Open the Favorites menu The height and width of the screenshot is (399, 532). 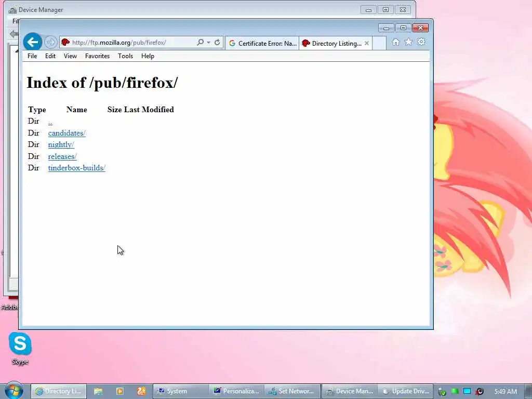(97, 56)
